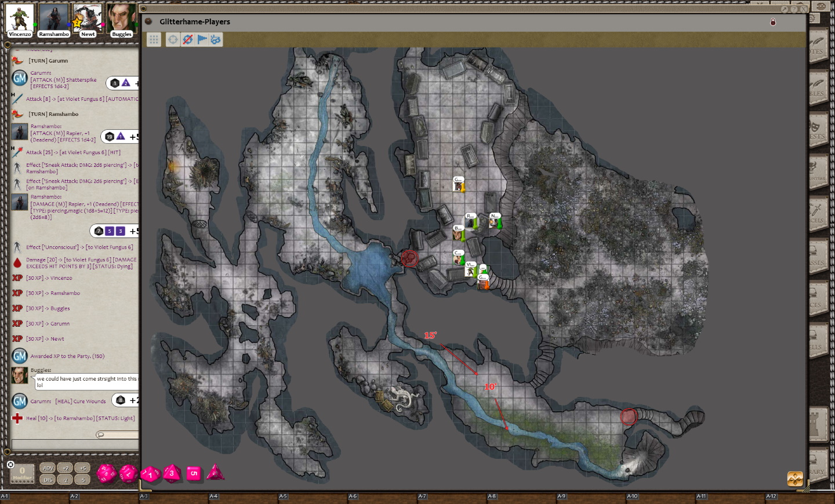The height and width of the screenshot is (504, 835).
Task: Open the color palette icon in top-right corner
Action: click(x=822, y=6)
